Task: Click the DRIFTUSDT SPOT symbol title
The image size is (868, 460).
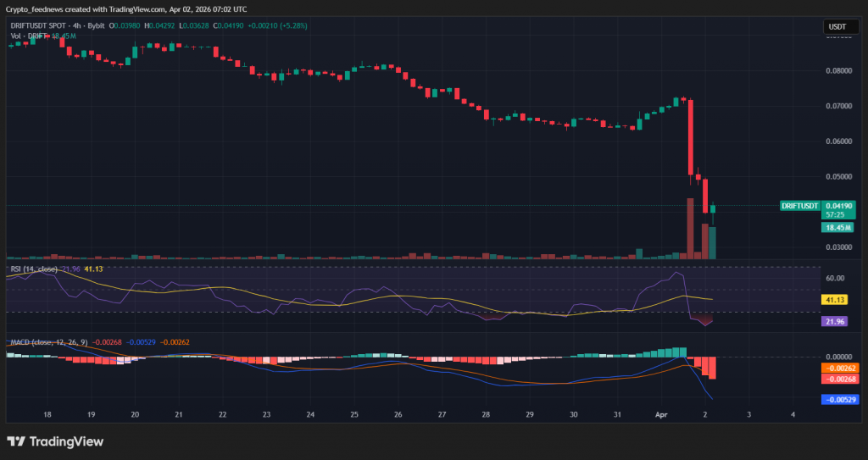Action: point(41,26)
